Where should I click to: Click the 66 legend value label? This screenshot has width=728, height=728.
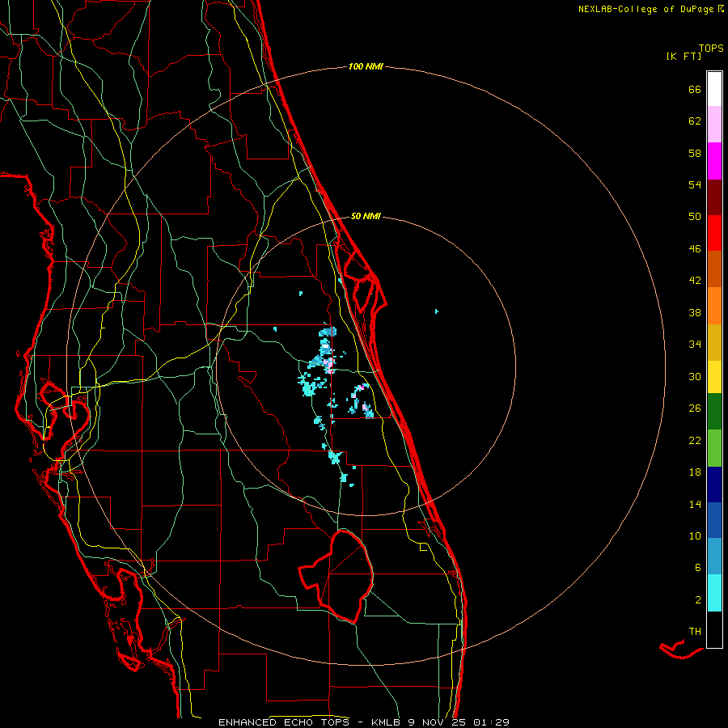click(695, 89)
